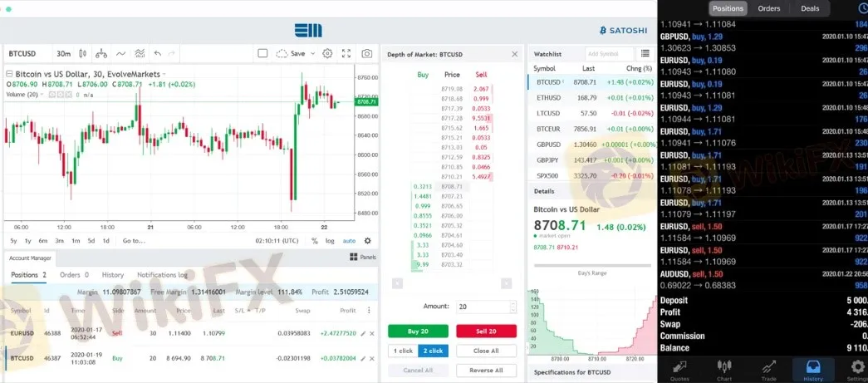
Task: Open chart settings gear in top toolbar
Action: pos(327,54)
